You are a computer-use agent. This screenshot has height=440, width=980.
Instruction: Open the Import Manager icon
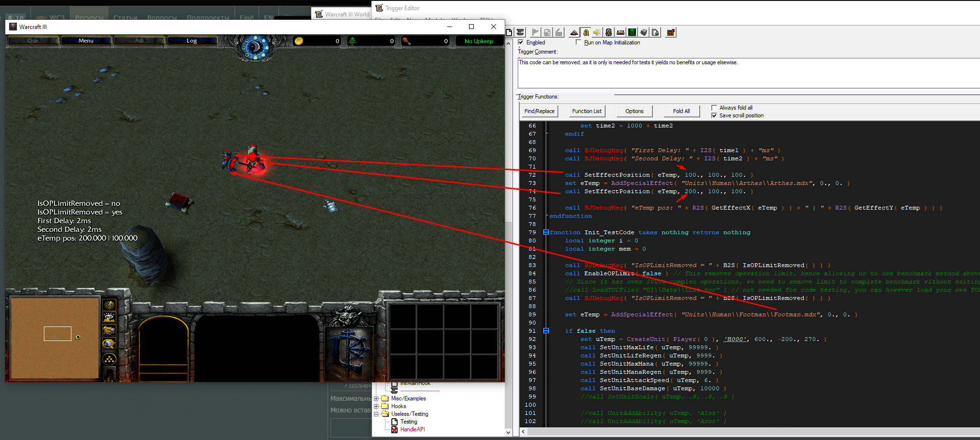(655, 32)
